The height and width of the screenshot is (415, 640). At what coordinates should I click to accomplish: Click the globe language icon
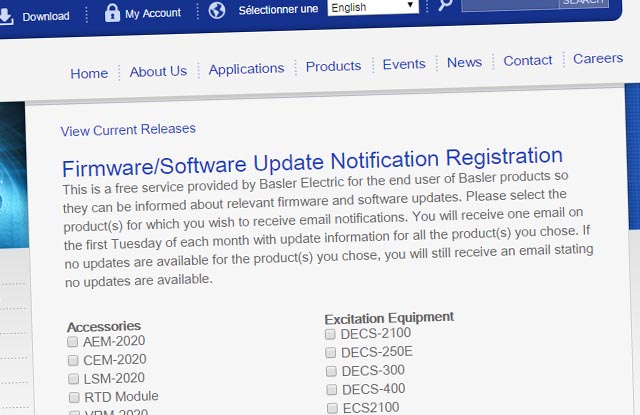(x=217, y=10)
